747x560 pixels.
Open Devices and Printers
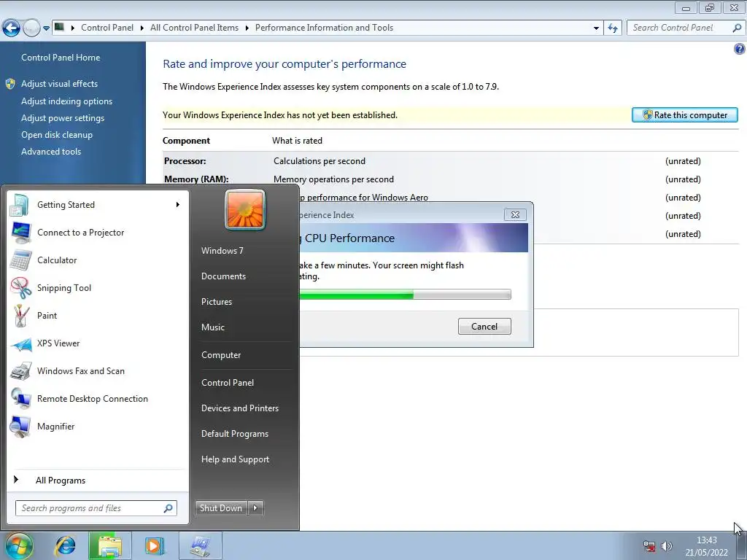(x=239, y=408)
